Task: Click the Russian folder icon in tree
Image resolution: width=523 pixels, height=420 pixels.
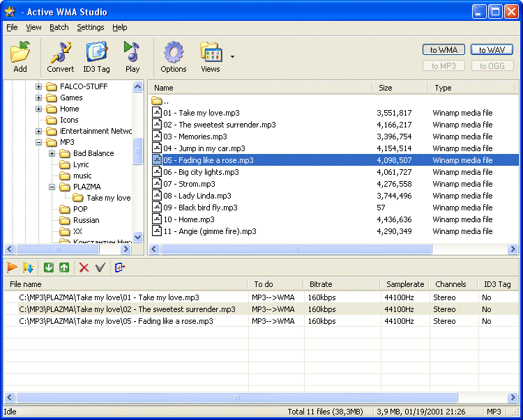Action: pyautogui.click(x=65, y=220)
